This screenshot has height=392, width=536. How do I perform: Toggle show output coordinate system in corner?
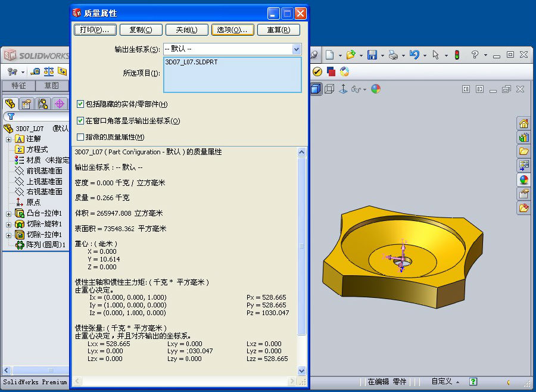[80, 121]
